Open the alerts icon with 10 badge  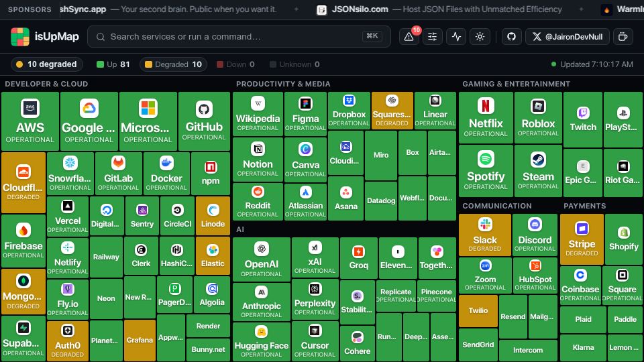[409, 37]
